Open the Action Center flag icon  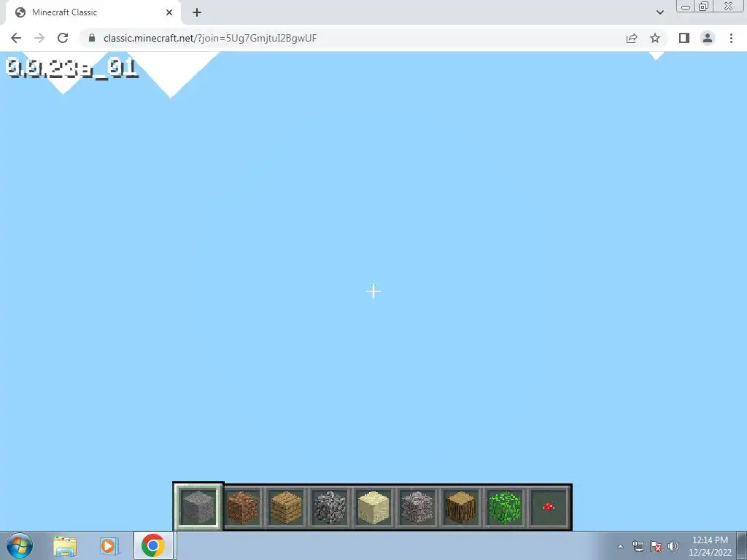pyautogui.click(x=656, y=546)
